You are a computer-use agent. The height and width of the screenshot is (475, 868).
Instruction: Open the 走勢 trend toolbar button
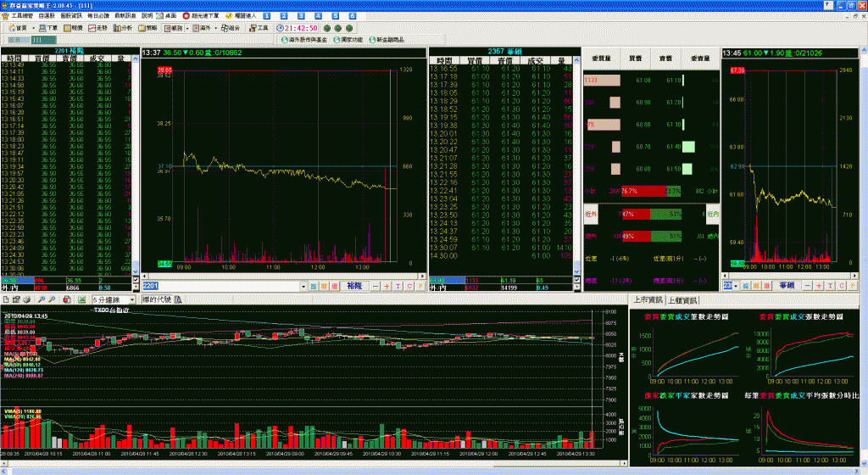[98, 28]
